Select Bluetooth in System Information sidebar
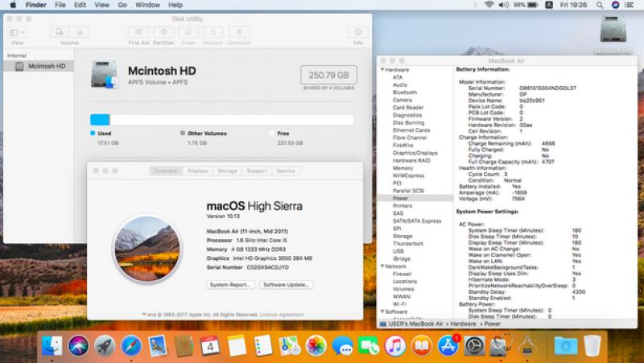Viewport: 644px width, 363px height. (405, 93)
